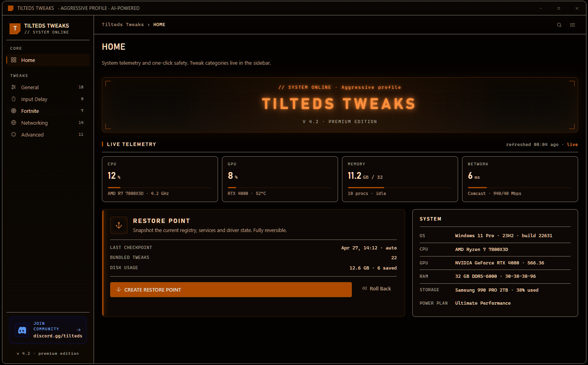Click the Roll Back rewind icon

click(364, 288)
